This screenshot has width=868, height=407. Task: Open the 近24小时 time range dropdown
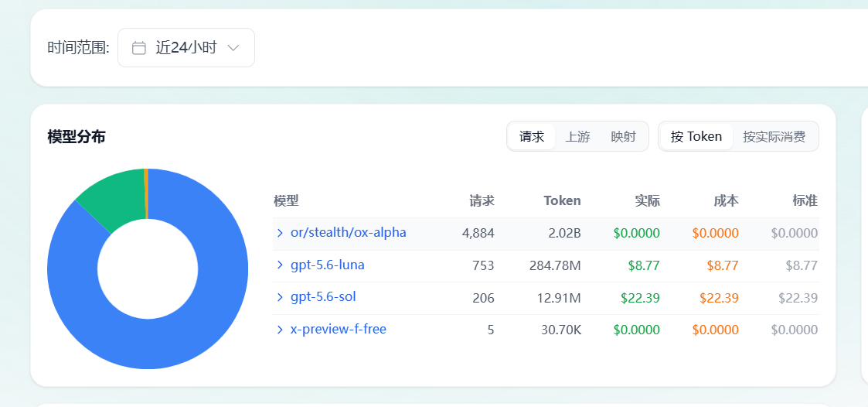coord(186,48)
